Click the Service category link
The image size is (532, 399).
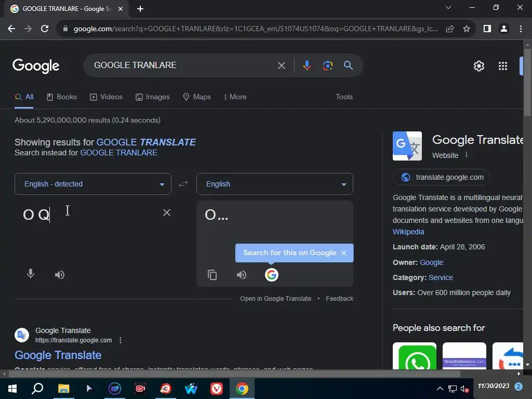coord(441,277)
